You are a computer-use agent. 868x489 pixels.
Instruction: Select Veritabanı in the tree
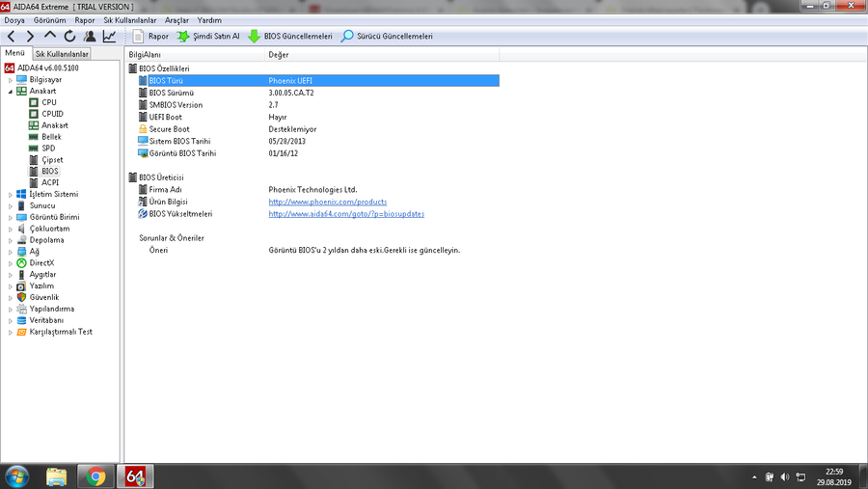(46, 320)
